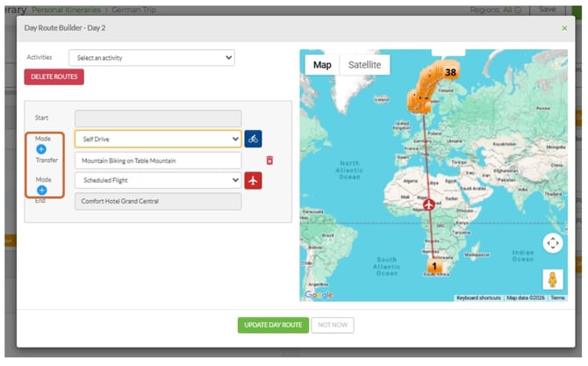This screenshot has height=366, width=588.
Task: Open the Self Drive mode dropdown
Action: tap(158, 139)
